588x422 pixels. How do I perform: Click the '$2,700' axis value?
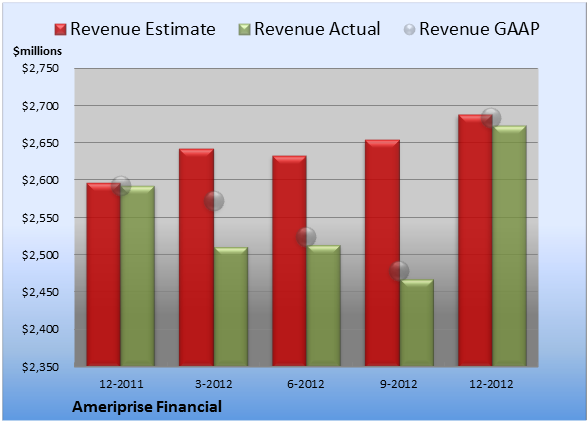pyautogui.click(x=40, y=106)
